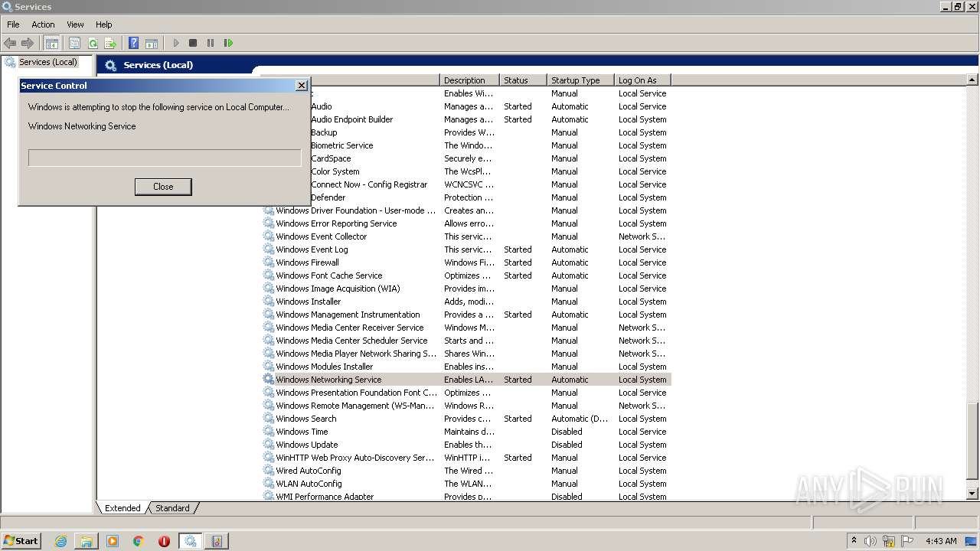Toggle Show/Hide Console Tree toolbar icon

(51, 44)
